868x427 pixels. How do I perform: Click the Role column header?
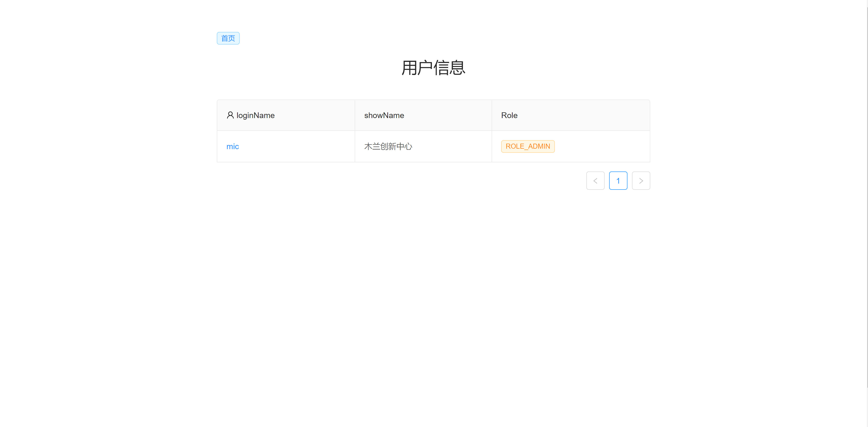pos(509,115)
